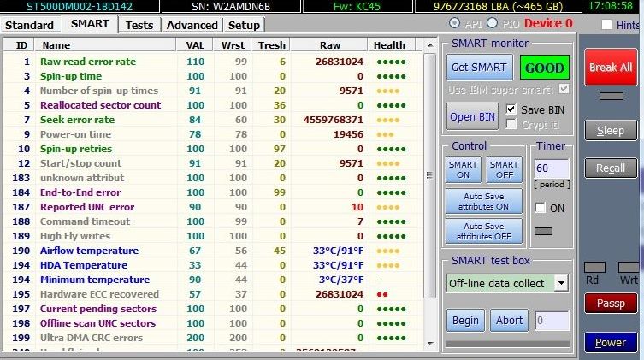Screen dimensions: 644x360
Task: Toggle Use IBM super smart checkbox
Action: (564, 89)
